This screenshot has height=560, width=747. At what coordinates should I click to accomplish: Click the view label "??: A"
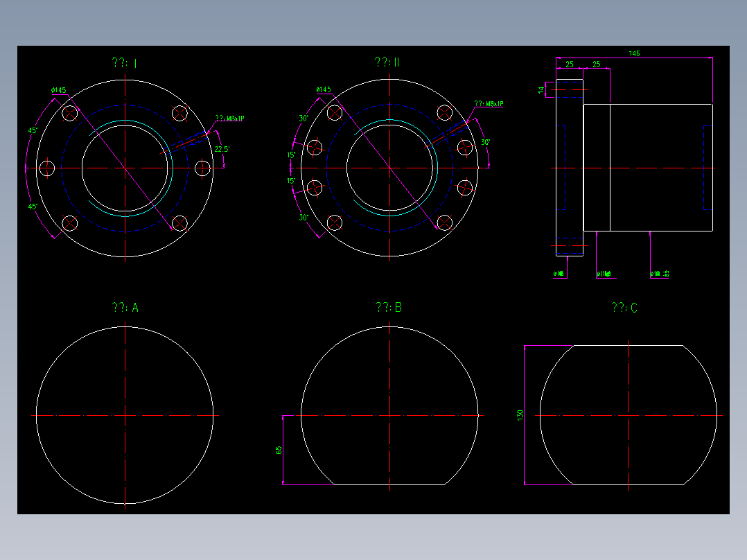click(125, 306)
